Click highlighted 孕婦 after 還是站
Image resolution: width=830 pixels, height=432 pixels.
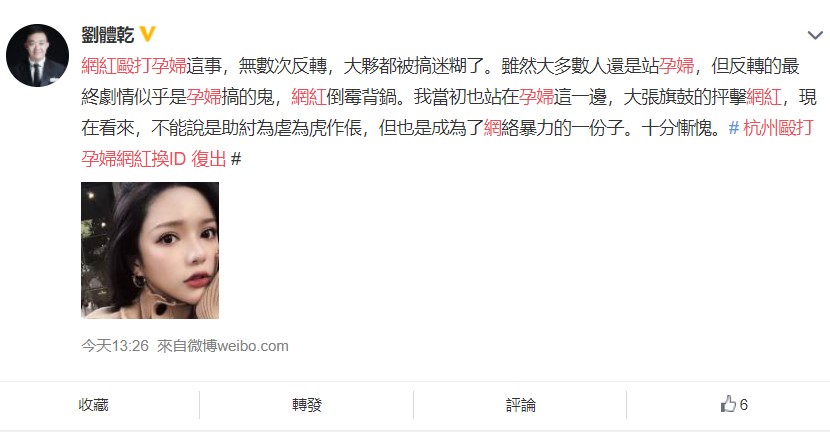676,66
